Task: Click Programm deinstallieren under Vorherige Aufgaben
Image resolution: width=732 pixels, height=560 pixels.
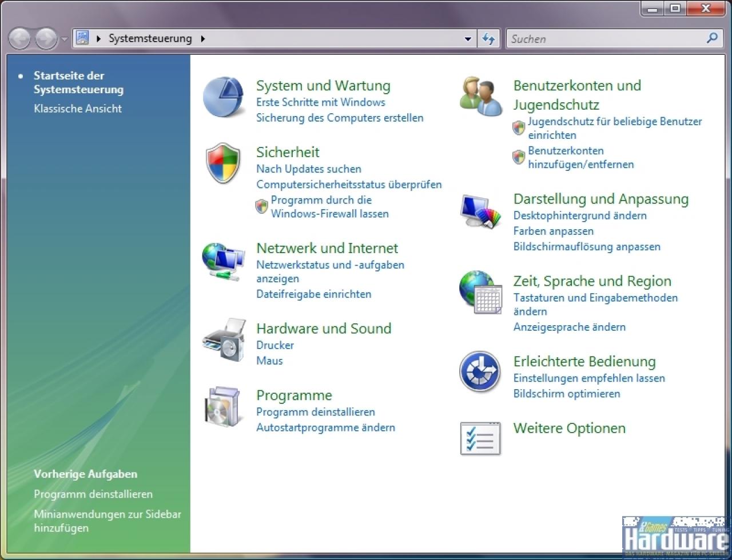Action: (x=93, y=494)
